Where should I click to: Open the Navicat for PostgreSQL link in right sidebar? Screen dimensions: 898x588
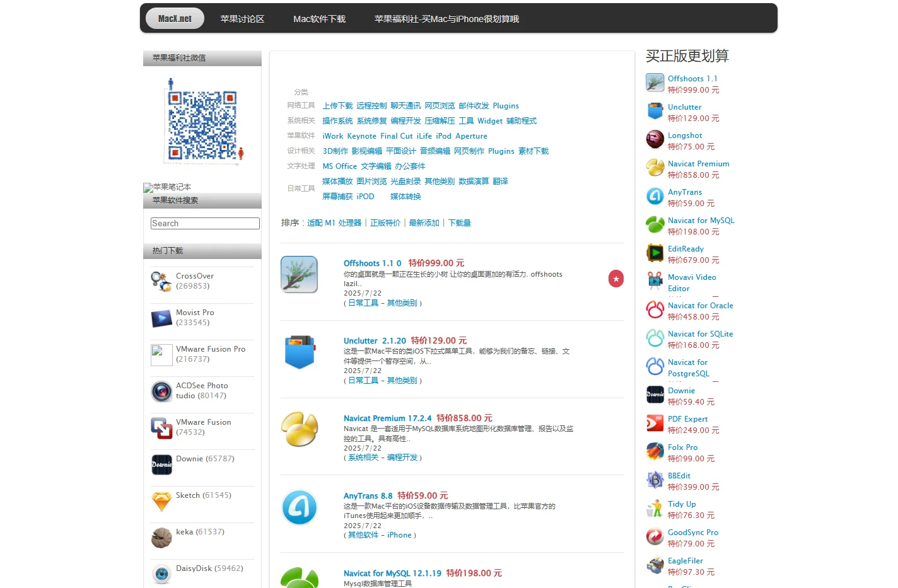(689, 368)
